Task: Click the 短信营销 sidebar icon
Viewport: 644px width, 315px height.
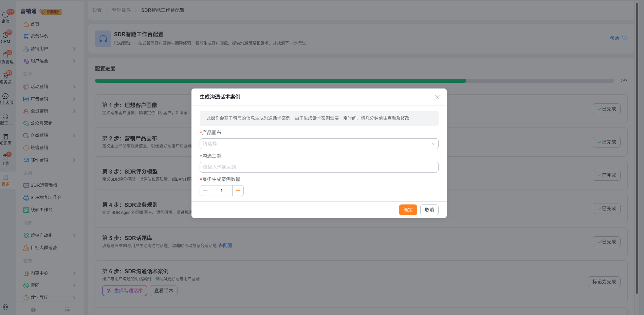Action: pos(26,148)
